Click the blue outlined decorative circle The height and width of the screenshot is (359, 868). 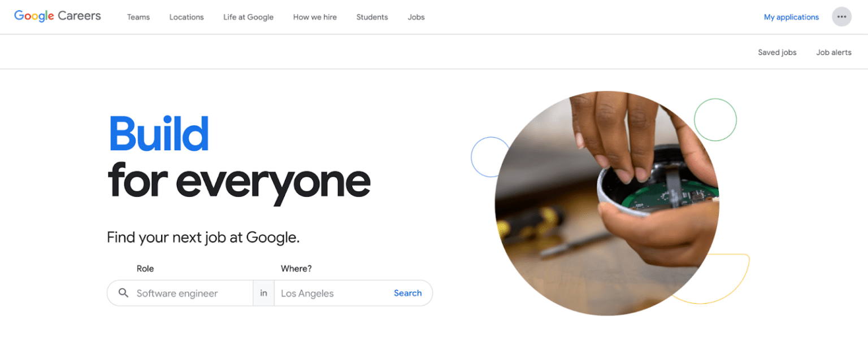coord(491,157)
